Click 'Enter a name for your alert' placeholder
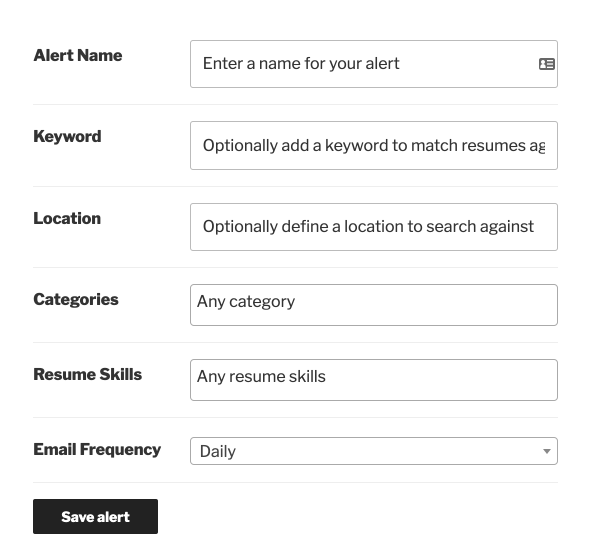The width and height of the screenshot is (610, 555). click(x=301, y=63)
